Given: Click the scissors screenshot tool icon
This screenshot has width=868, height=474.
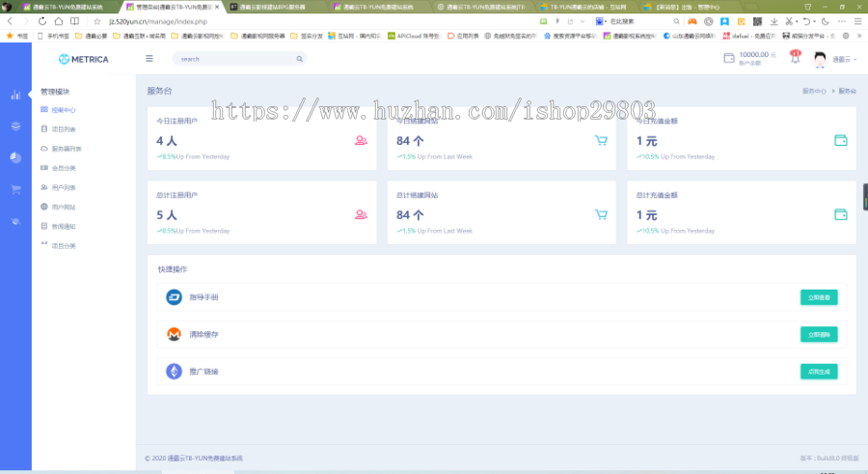Looking at the screenshot, I should [x=789, y=21].
